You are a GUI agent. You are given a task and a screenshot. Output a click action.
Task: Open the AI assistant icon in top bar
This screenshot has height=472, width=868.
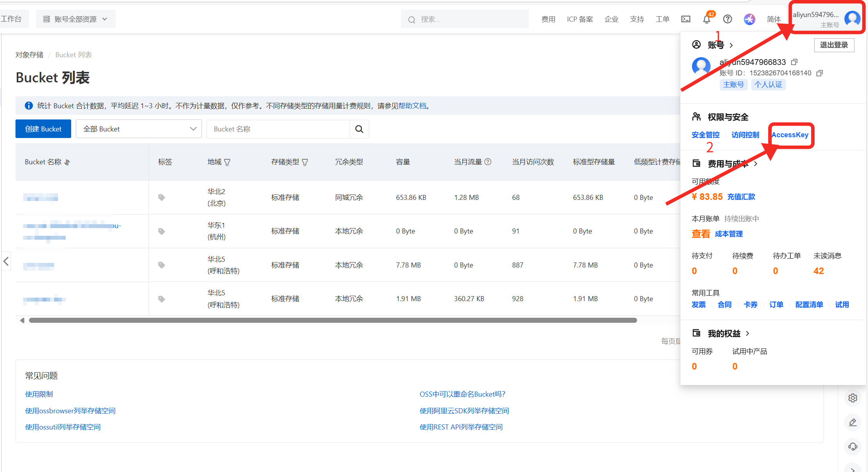pyautogui.click(x=750, y=19)
